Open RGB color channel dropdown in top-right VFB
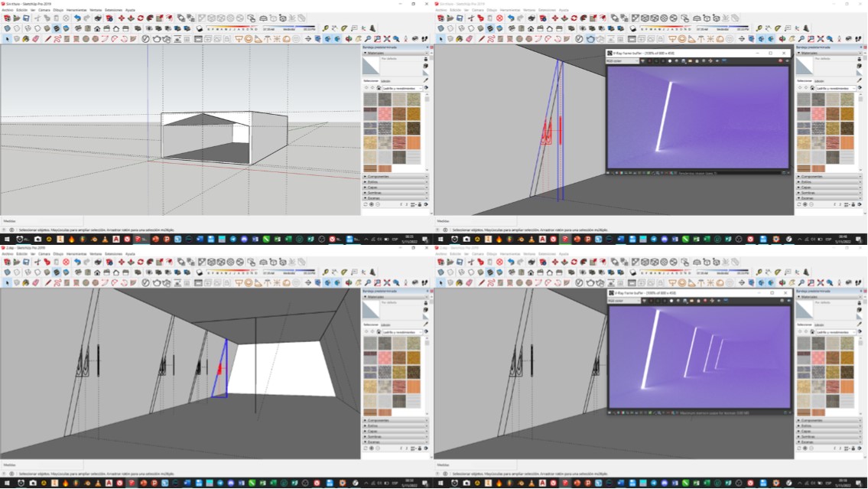The width and height of the screenshot is (868, 489). (623, 61)
